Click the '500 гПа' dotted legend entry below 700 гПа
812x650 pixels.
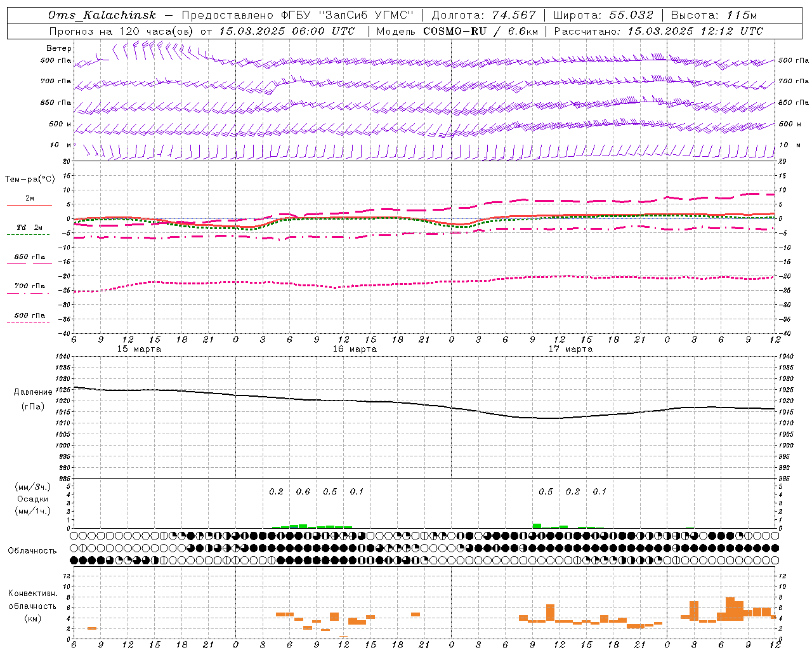[30, 315]
